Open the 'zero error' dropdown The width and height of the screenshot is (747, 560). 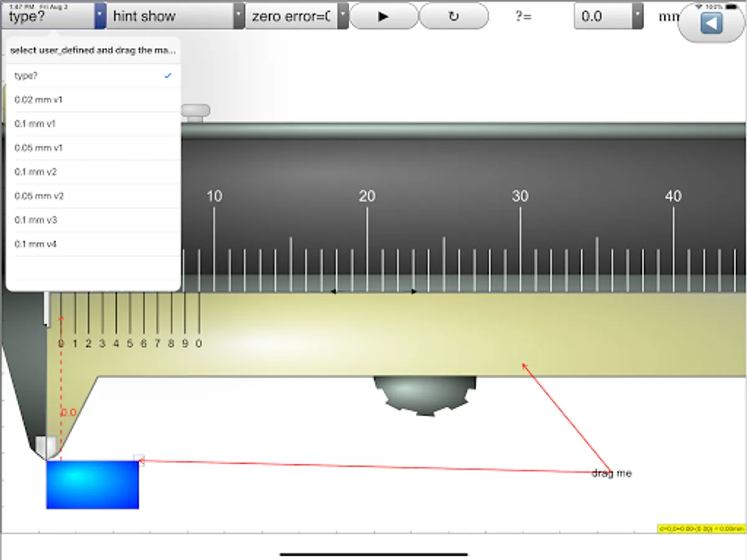click(297, 16)
